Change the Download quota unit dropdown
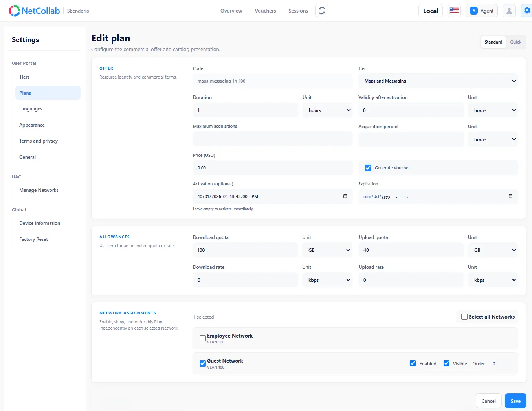 (x=327, y=250)
